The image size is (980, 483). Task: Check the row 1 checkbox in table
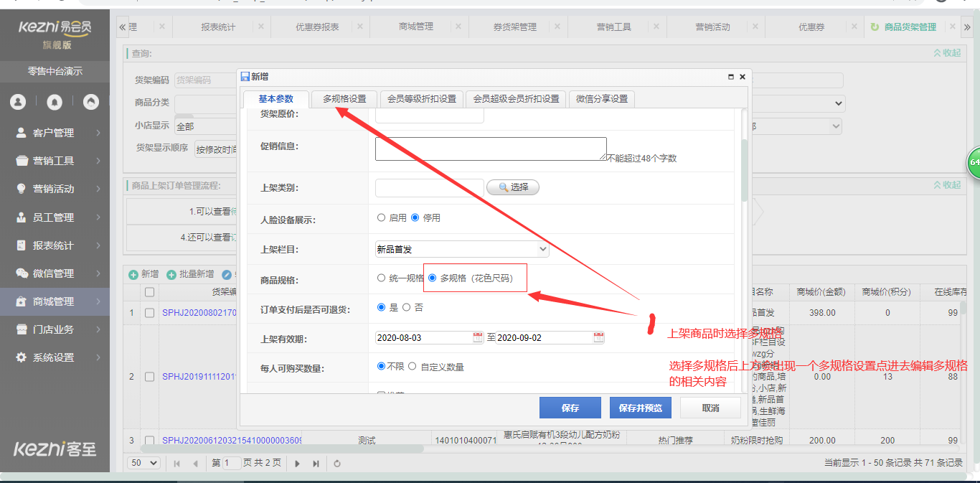pos(149,313)
